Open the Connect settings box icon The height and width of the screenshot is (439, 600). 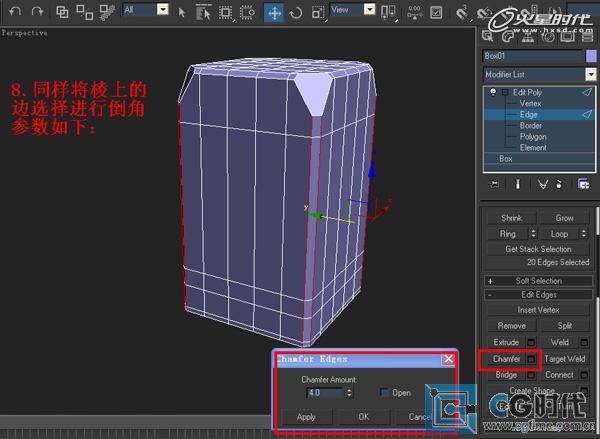point(584,375)
